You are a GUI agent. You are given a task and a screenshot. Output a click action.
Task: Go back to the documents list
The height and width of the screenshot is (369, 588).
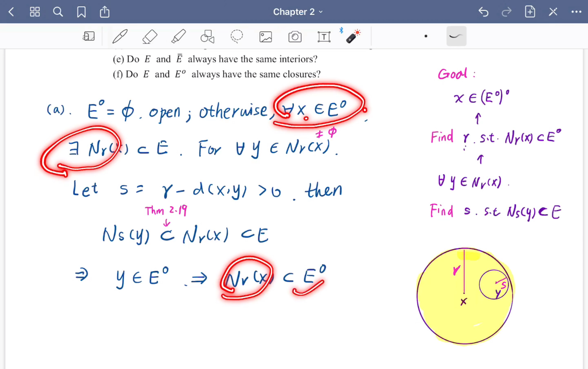pyautogui.click(x=11, y=12)
